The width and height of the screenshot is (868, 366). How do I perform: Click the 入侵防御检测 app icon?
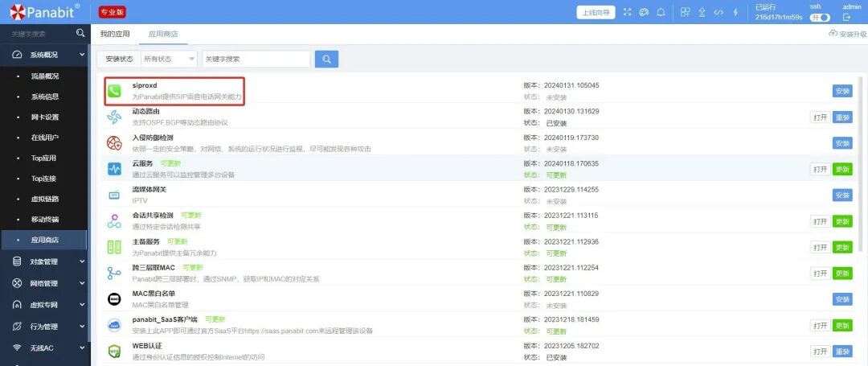(114, 143)
